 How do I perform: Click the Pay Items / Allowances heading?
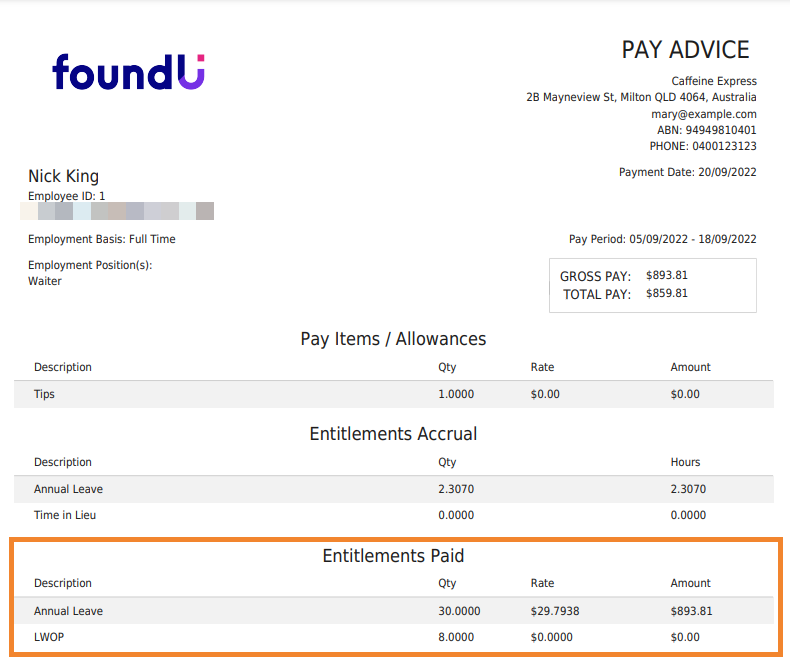coord(393,339)
